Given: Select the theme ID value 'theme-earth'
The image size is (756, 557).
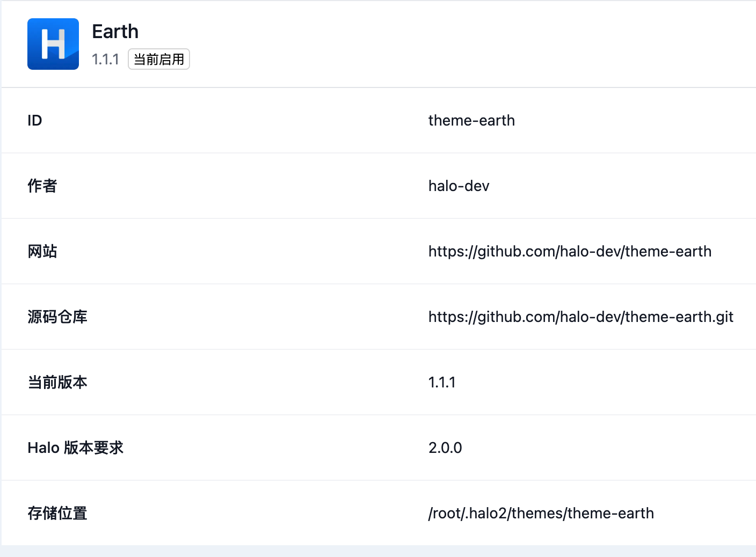Looking at the screenshot, I should pos(471,120).
